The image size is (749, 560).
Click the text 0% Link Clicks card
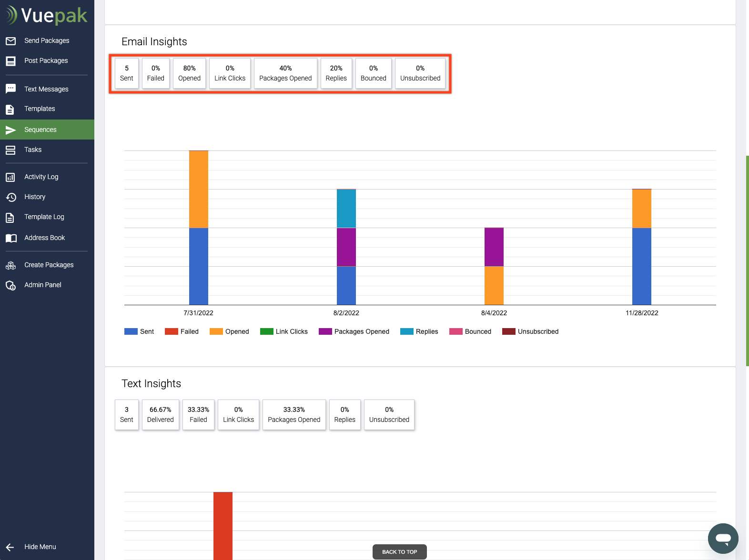click(x=238, y=415)
